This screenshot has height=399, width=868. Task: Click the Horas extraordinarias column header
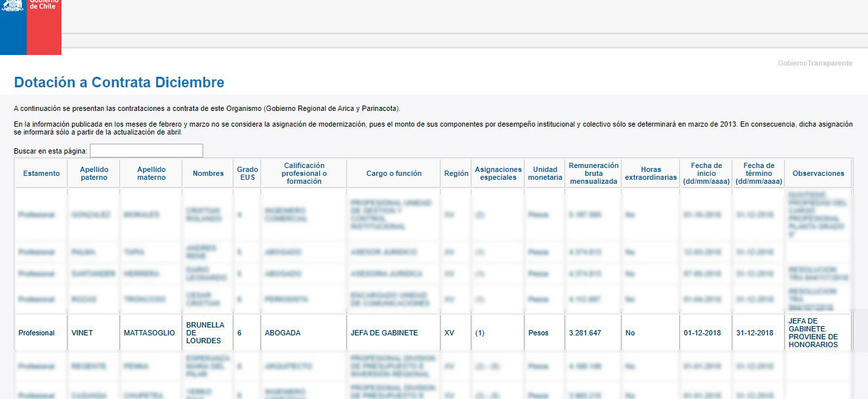pos(650,173)
